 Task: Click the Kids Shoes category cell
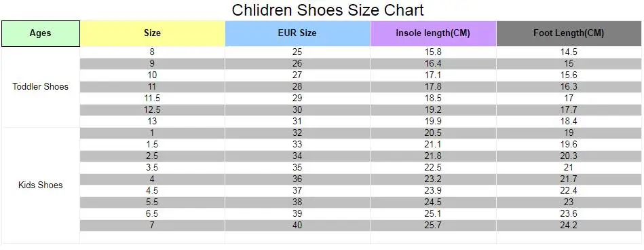click(x=41, y=185)
